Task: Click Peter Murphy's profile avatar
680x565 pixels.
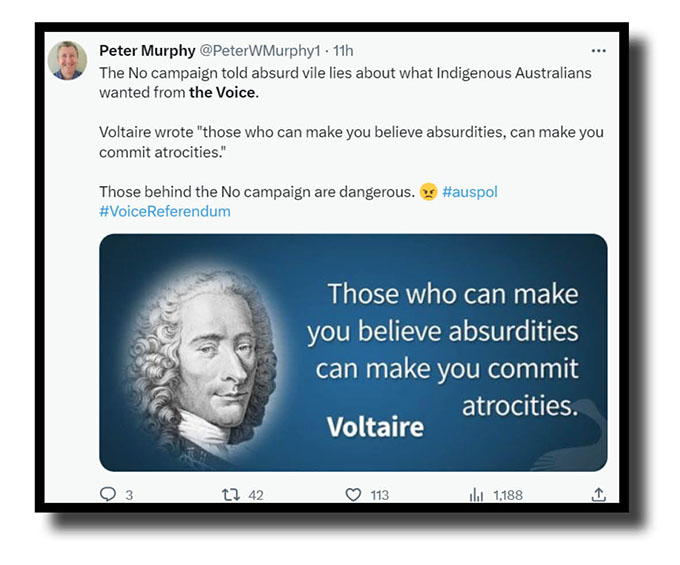Action: tap(67, 61)
